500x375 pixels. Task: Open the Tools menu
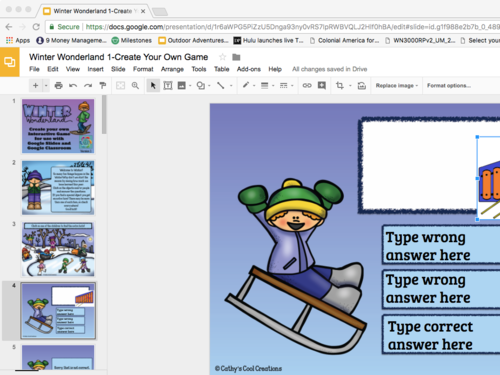point(199,69)
